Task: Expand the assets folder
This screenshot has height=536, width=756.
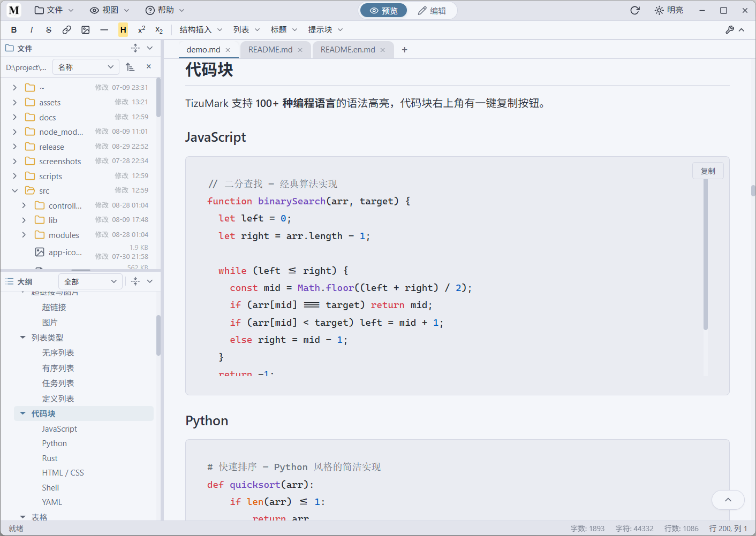Action: pos(15,102)
